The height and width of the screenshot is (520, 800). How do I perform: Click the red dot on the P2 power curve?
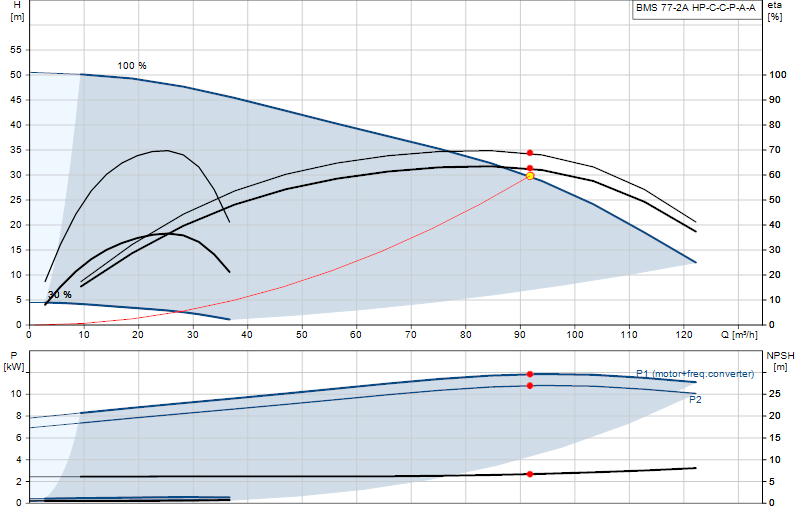pyautogui.click(x=530, y=385)
